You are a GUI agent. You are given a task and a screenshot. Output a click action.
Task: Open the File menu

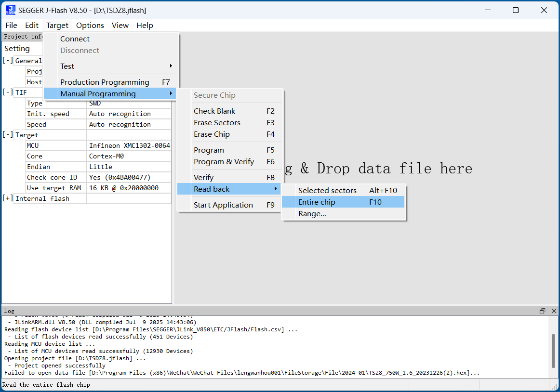click(x=11, y=26)
